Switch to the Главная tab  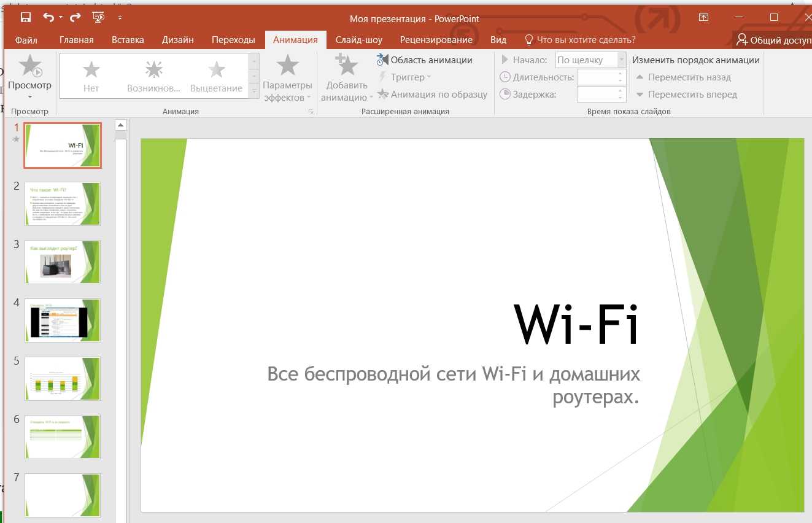[77, 40]
